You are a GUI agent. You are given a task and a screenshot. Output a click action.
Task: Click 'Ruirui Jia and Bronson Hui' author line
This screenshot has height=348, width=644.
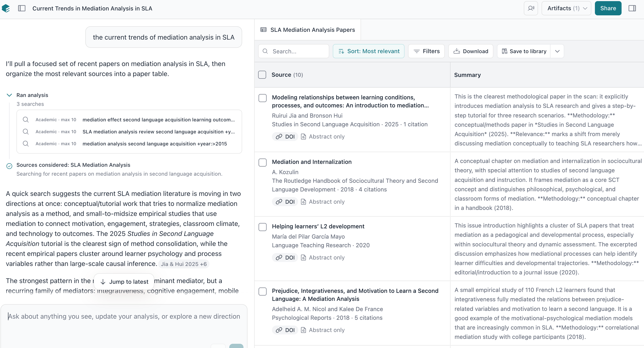[x=307, y=116]
